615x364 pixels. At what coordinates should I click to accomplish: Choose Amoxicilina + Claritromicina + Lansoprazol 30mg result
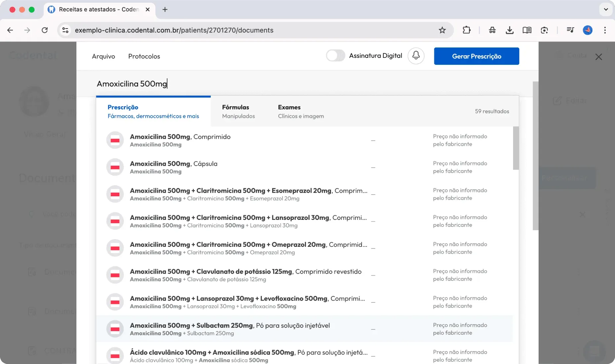tap(304, 221)
